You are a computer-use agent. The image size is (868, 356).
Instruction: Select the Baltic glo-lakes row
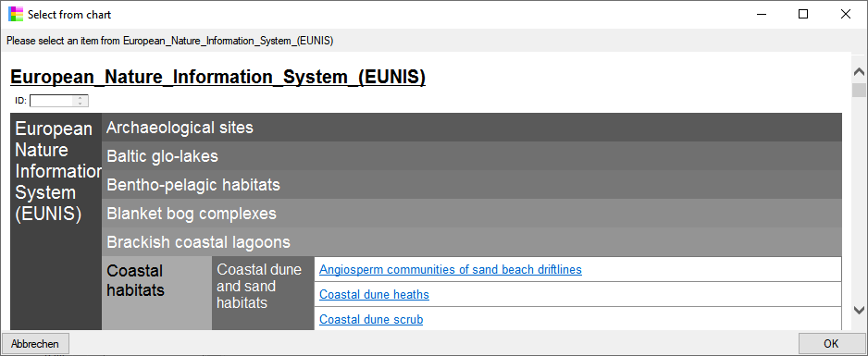click(472, 156)
